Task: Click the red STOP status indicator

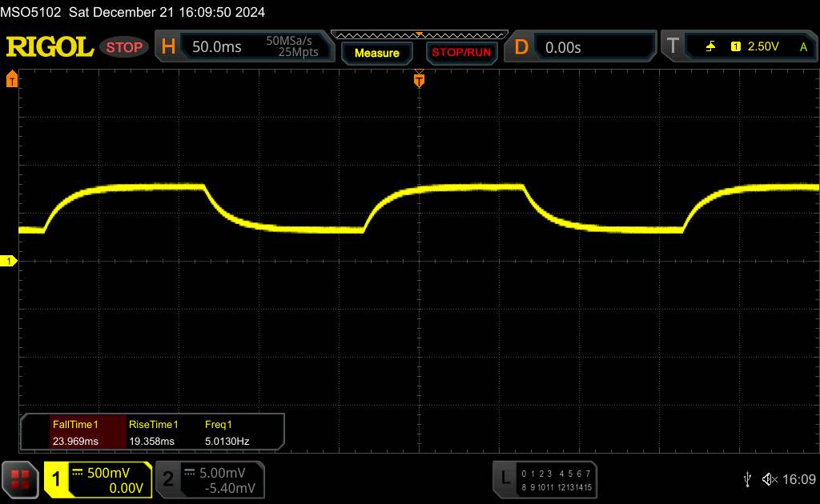Action: [125, 47]
